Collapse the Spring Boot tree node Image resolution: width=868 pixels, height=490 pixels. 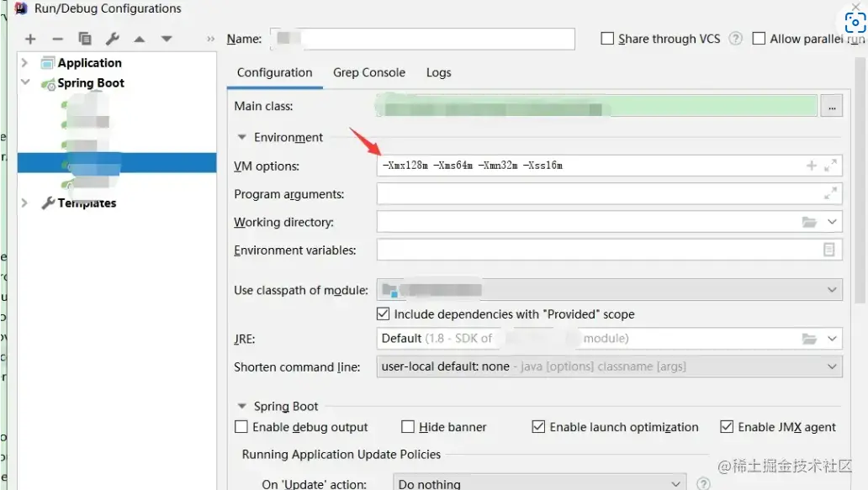25,82
